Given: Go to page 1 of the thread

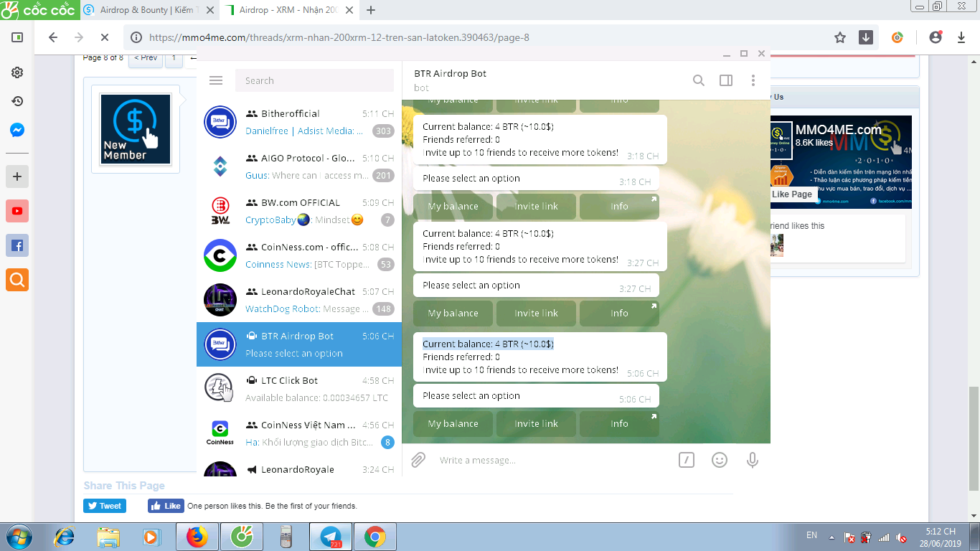Looking at the screenshot, I should click(x=174, y=58).
